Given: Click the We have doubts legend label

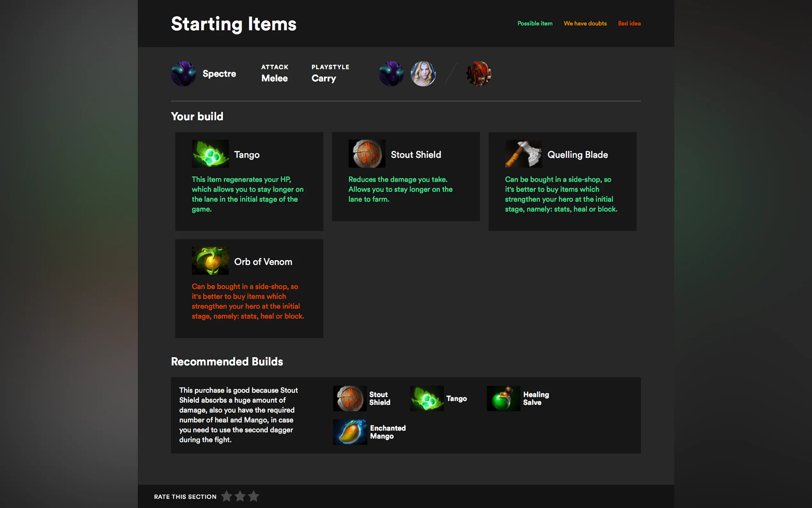Looking at the screenshot, I should click(585, 24).
